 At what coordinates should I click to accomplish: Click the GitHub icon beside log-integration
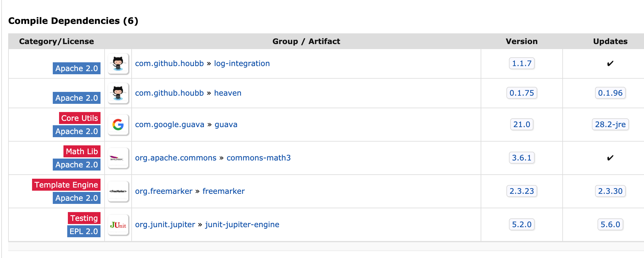click(x=118, y=64)
